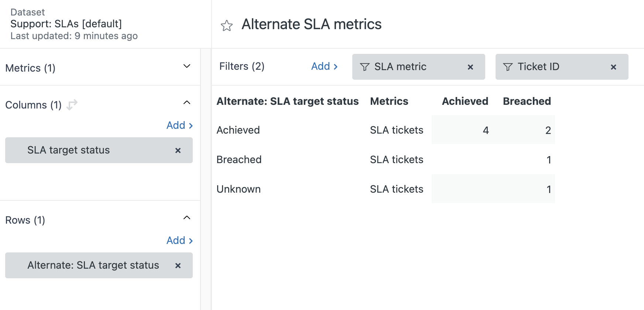Image resolution: width=644 pixels, height=310 pixels.
Task: Star the Alternate SLA metrics report
Action: pos(226,25)
